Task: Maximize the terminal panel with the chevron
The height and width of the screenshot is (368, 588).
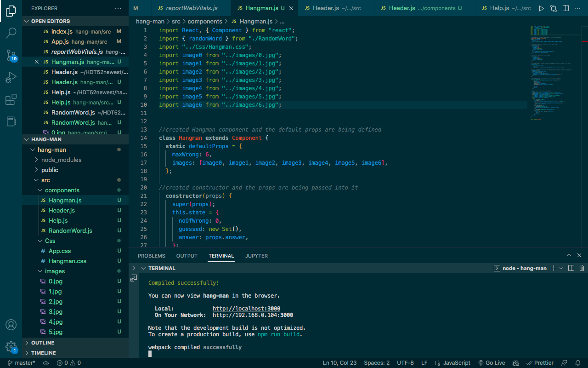Action: [569, 255]
